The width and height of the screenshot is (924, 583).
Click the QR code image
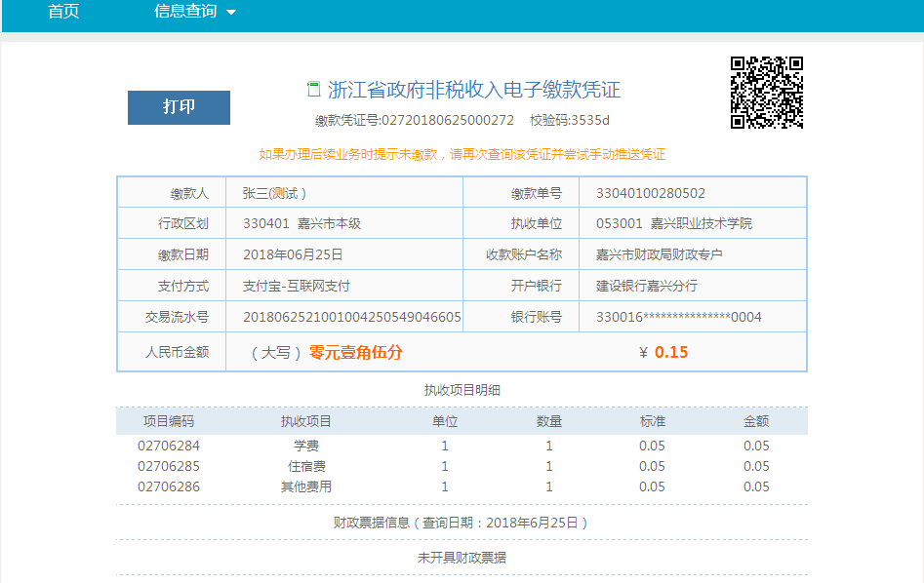click(767, 93)
